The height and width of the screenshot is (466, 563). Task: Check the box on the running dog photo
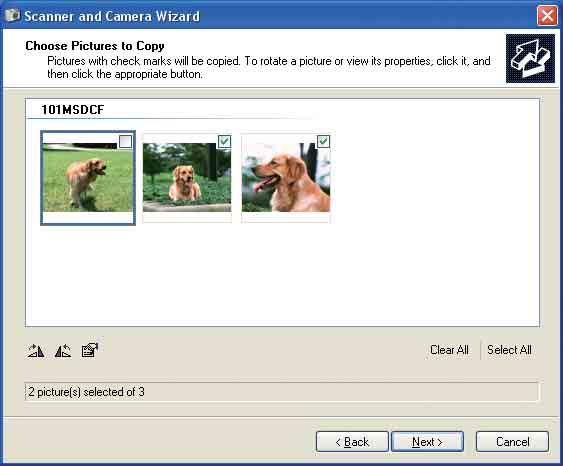point(125,141)
